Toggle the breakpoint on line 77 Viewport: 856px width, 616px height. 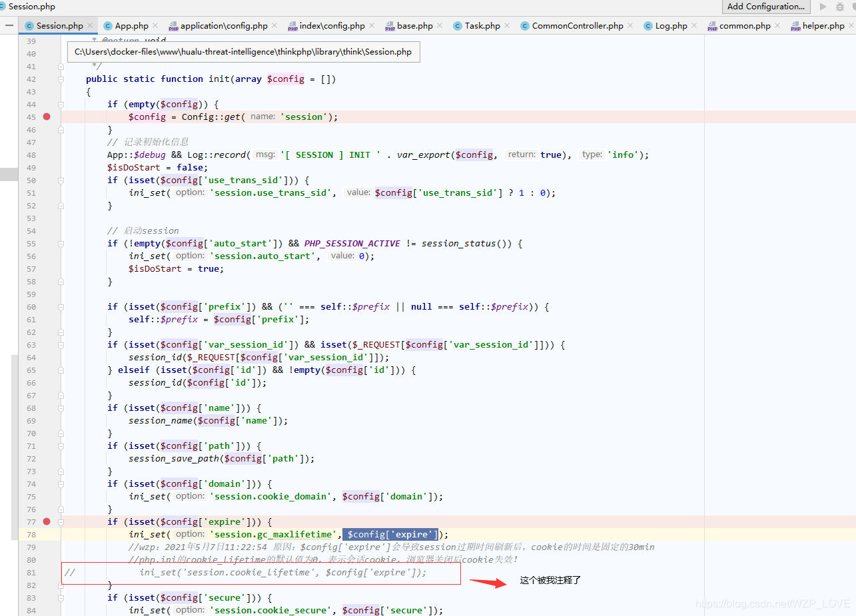tap(46, 521)
